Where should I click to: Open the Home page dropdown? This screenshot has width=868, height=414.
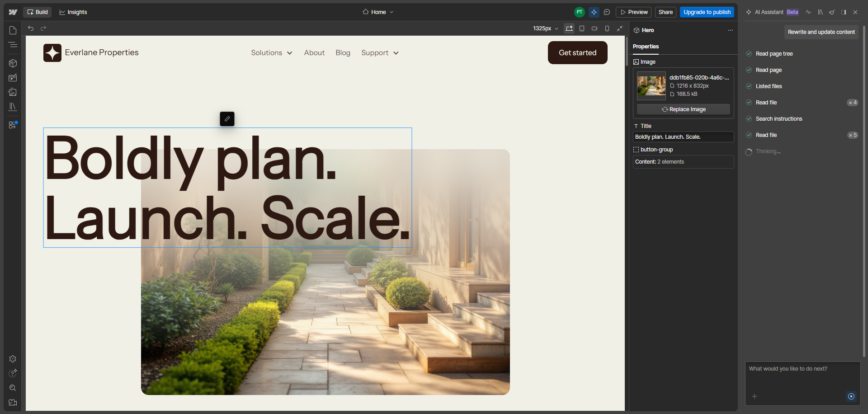pyautogui.click(x=378, y=12)
